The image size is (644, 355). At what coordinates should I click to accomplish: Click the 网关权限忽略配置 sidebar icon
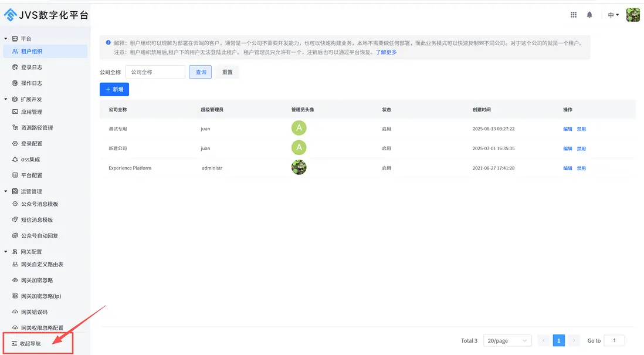(15, 327)
